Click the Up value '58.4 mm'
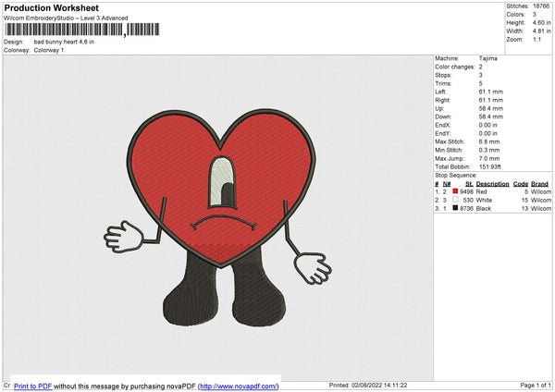 [491, 108]
